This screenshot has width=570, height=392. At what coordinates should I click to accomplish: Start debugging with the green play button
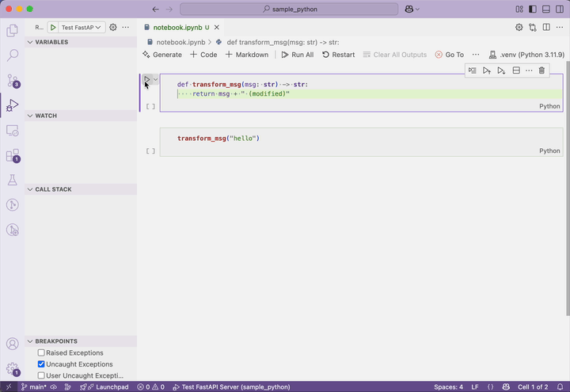tap(53, 27)
